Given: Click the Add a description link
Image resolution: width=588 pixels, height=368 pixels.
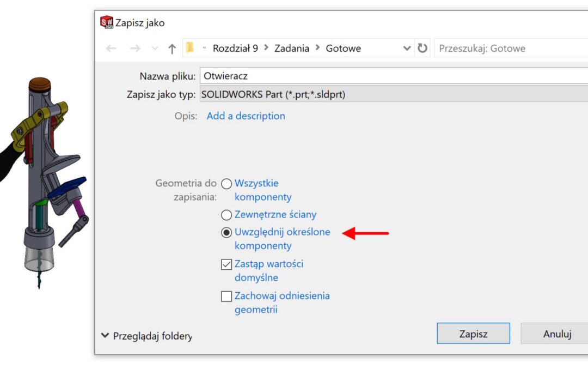Looking at the screenshot, I should pos(246,116).
